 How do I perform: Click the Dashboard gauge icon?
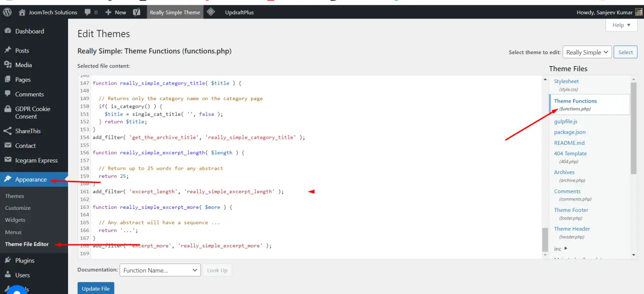click(8, 31)
